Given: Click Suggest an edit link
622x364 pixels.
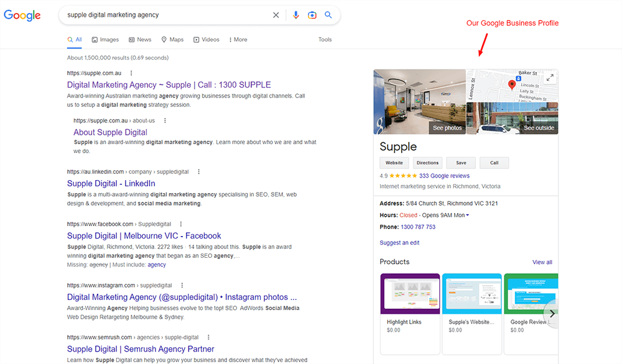Looking at the screenshot, I should (x=399, y=243).
